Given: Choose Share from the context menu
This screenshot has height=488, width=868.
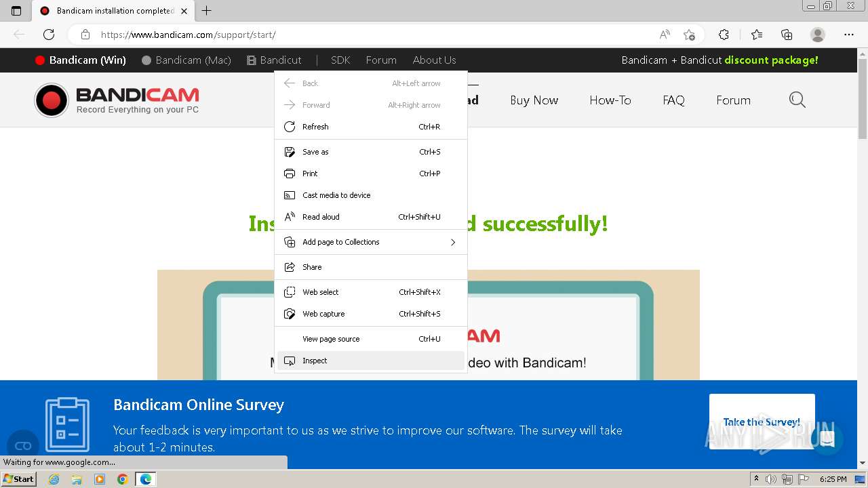Looking at the screenshot, I should 371,267.
